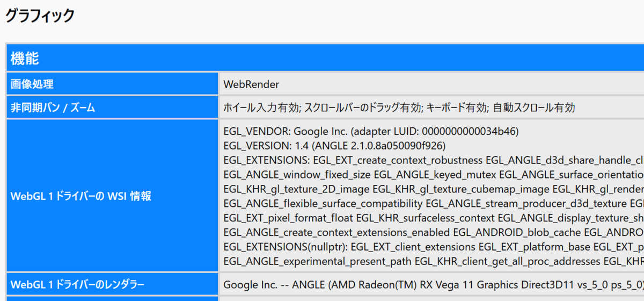
Task: Click the EGL_ANGLE_window_fixed_size line
Action: pos(434,175)
